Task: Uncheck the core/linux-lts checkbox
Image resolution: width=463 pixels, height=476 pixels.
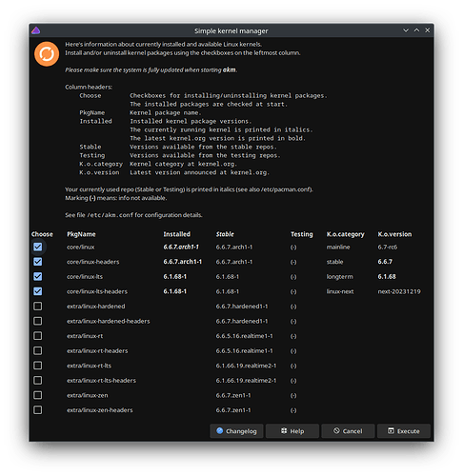Action: click(x=38, y=276)
